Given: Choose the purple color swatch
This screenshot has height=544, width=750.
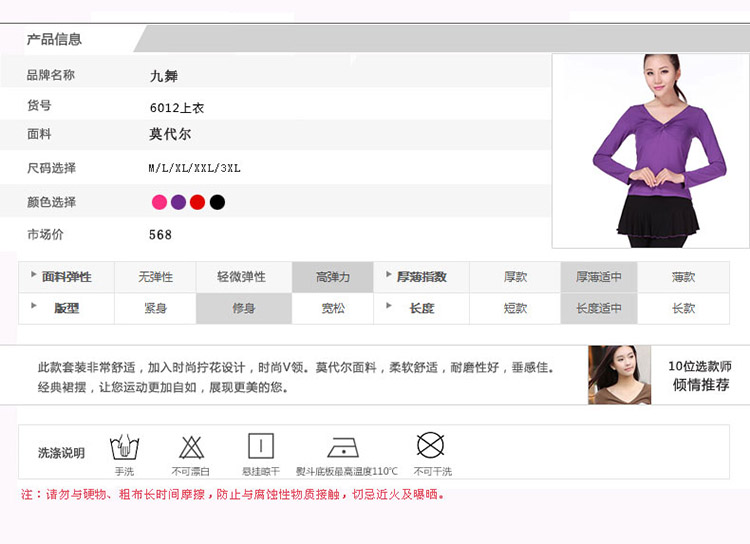Looking at the screenshot, I should [178, 202].
